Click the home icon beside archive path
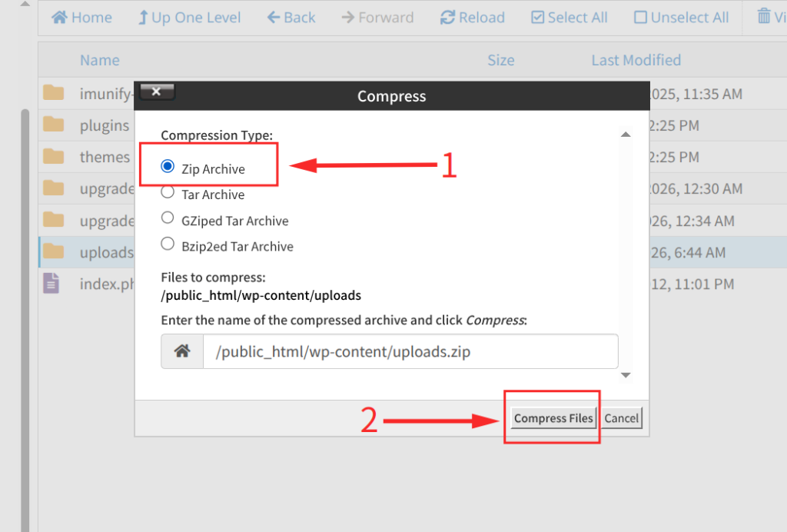Viewport: 787px width, 532px height. pyautogui.click(x=182, y=351)
